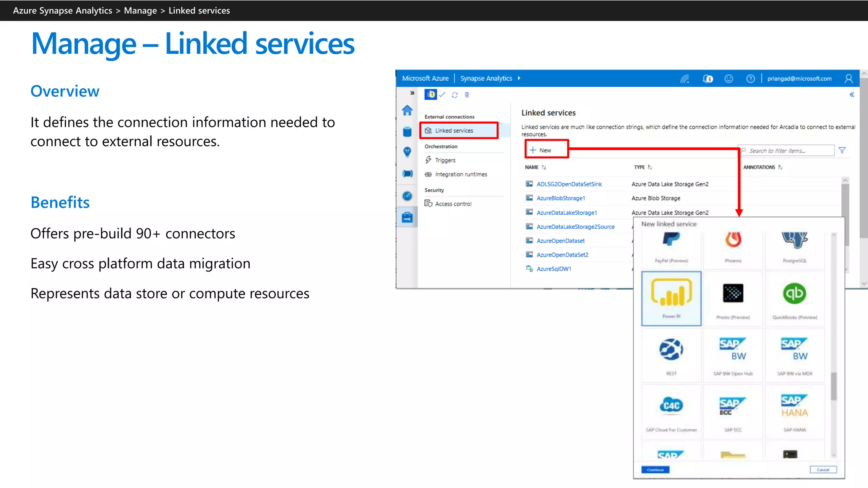
Task: Expand the left navigation with the double chevron
Action: pyautogui.click(x=412, y=93)
